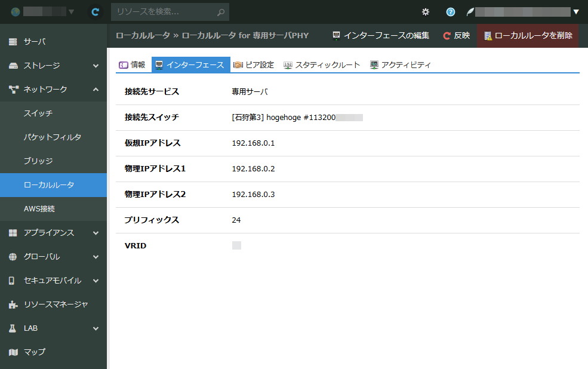Click the refresh icon beside the search box
Image resolution: width=588 pixels, height=369 pixels.
tap(96, 12)
